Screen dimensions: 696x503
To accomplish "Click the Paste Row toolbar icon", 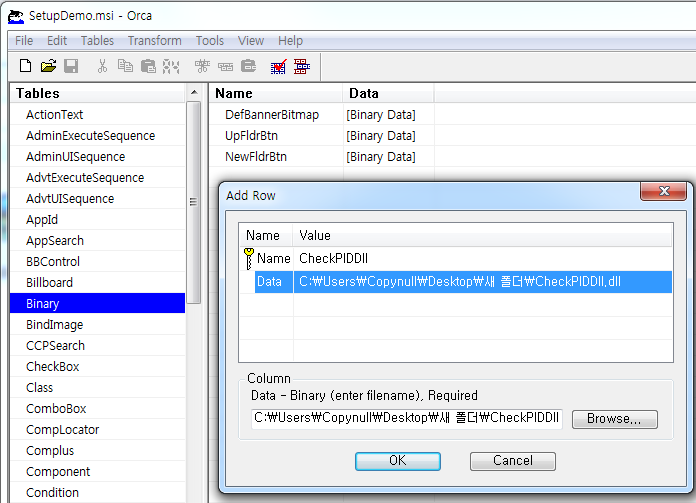I will [x=249, y=66].
